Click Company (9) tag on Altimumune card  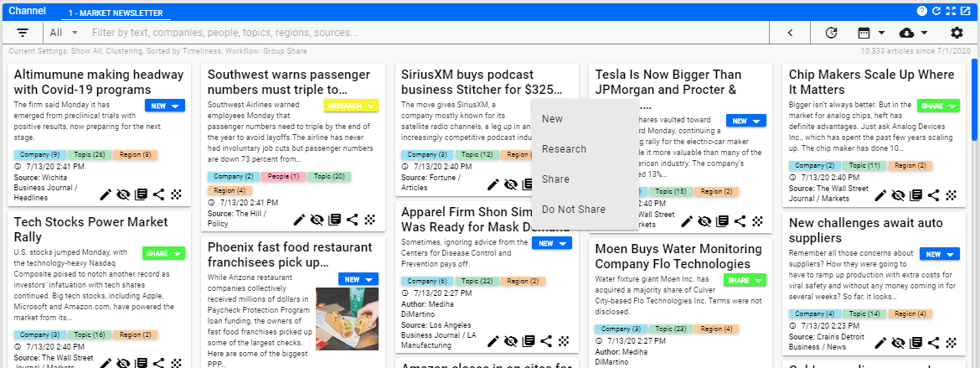click(x=39, y=154)
